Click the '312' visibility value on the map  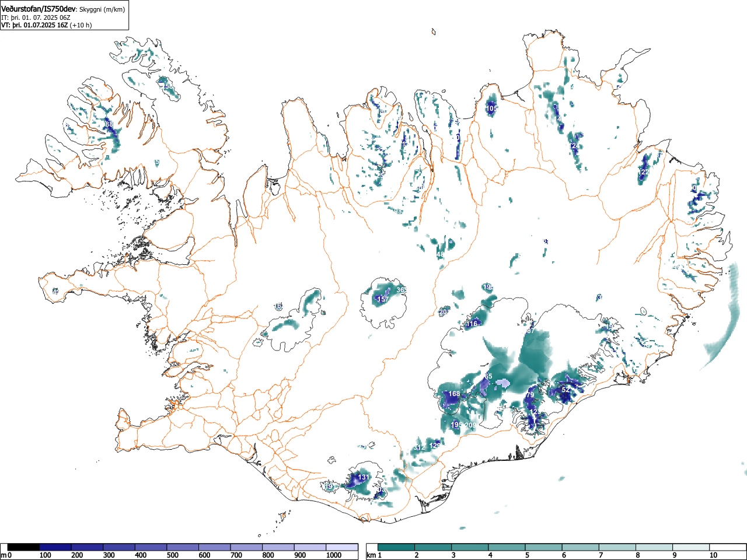[x=419, y=447]
